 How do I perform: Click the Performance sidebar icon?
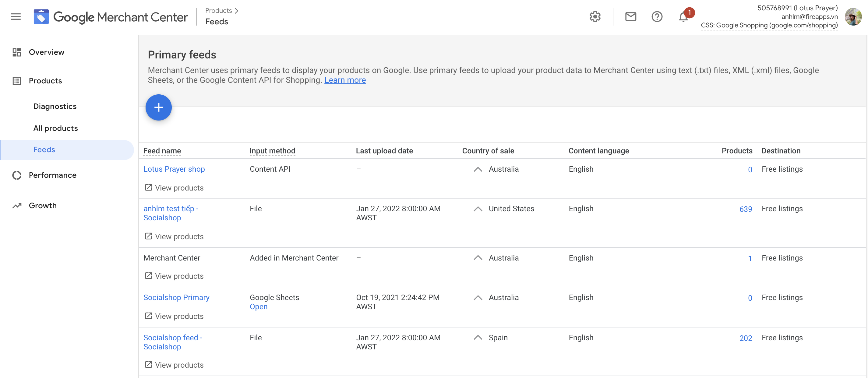(x=16, y=175)
